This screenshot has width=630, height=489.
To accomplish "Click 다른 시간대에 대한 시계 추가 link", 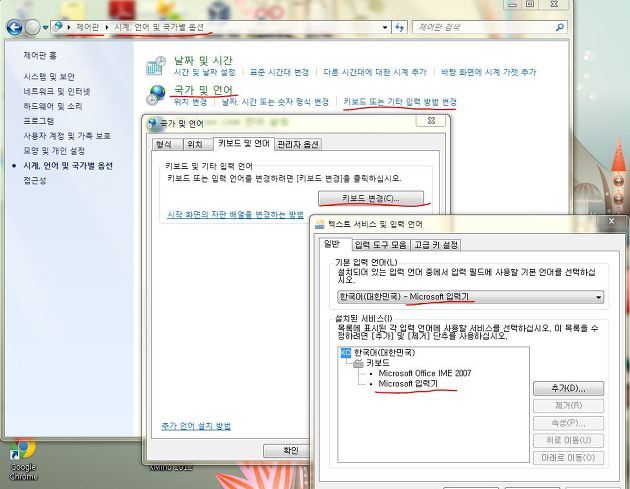I will pyautogui.click(x=375, y=72).
